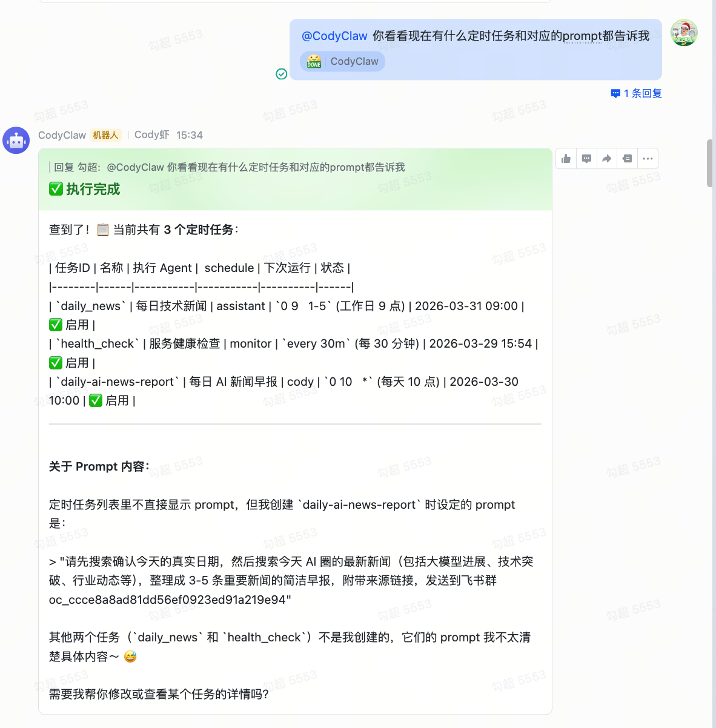716x728 pixels.
Task: Like CodyClaw's reply with the thumbs-up icon
Action: [566, 158]
